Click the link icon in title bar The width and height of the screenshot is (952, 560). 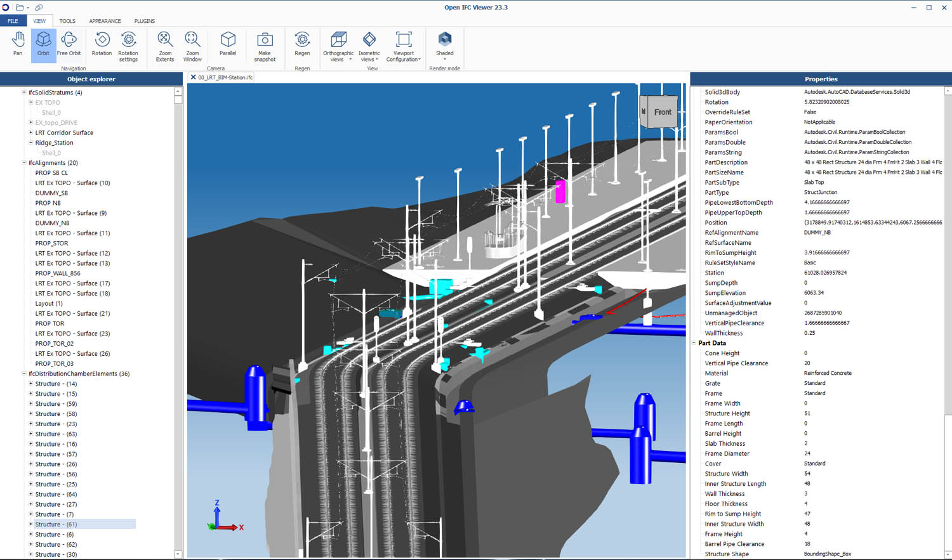coord(39,8)
